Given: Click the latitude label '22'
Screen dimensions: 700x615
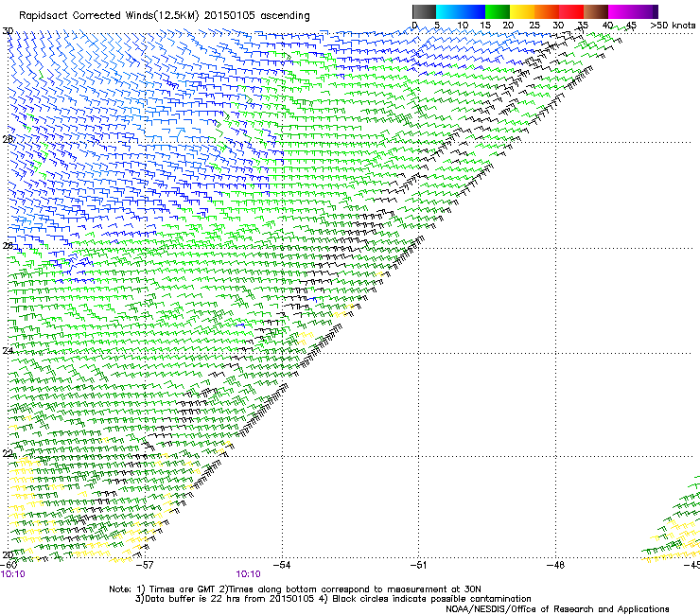Looking at the screenshot, I should (8, 454).
